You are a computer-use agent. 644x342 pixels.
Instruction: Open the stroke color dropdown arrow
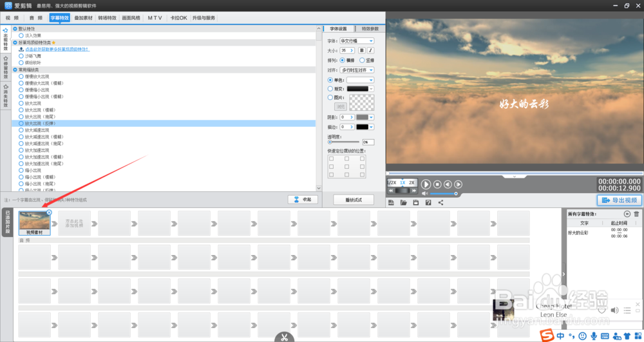[x=372, y=128]
